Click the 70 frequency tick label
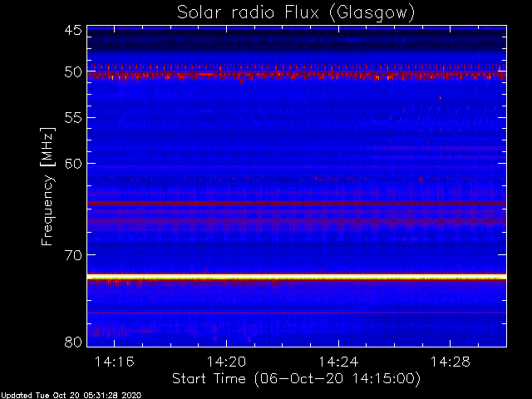This screenshot has width=532, height=399. [73, 255]
